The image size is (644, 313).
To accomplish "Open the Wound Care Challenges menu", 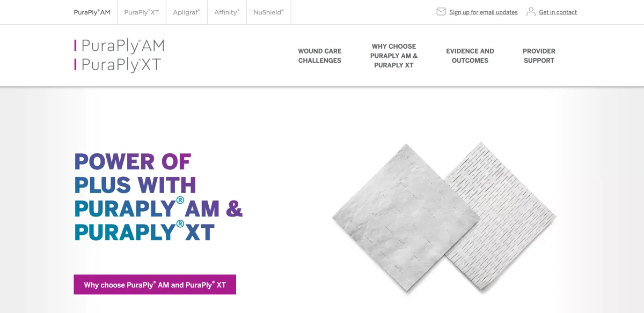I will (x=320, y=56).
